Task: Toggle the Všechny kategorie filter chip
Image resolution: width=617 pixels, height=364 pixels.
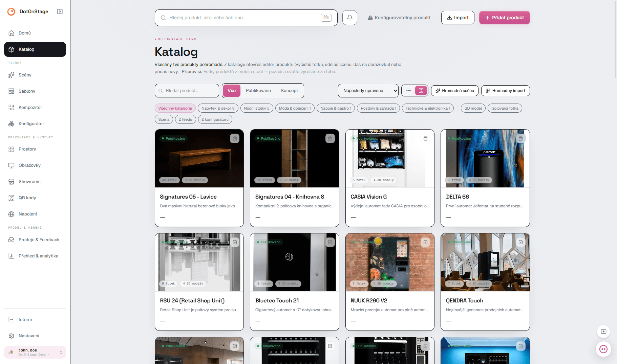Action: 175,108
